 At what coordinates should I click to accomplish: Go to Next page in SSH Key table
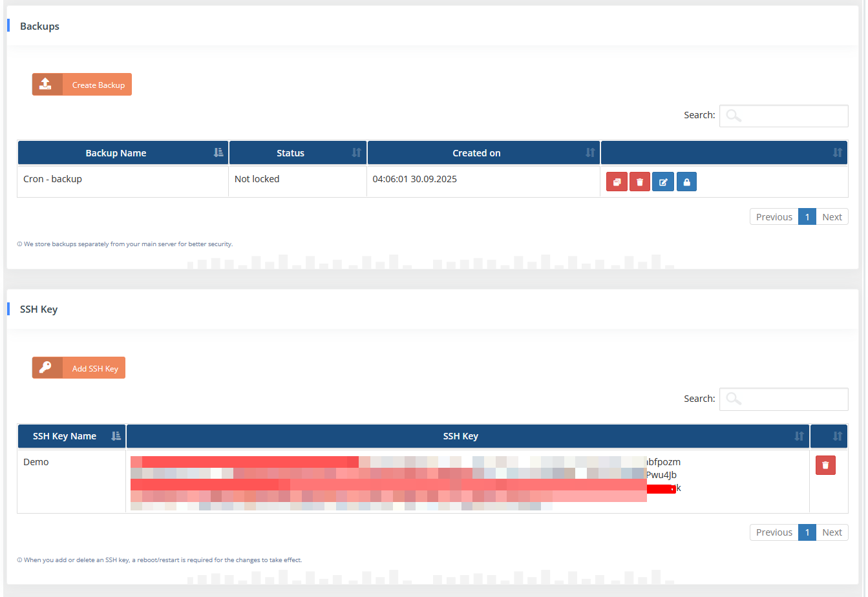[x=832, y=532]
